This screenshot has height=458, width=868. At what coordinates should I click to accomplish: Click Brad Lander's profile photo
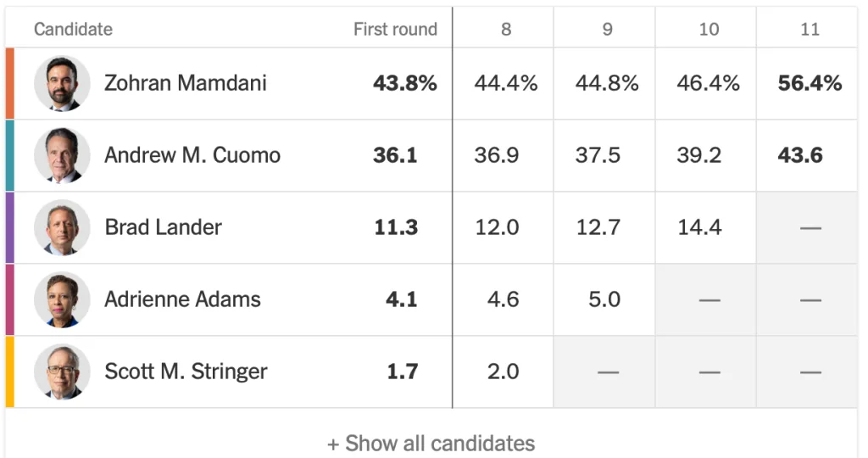(62, 227)
